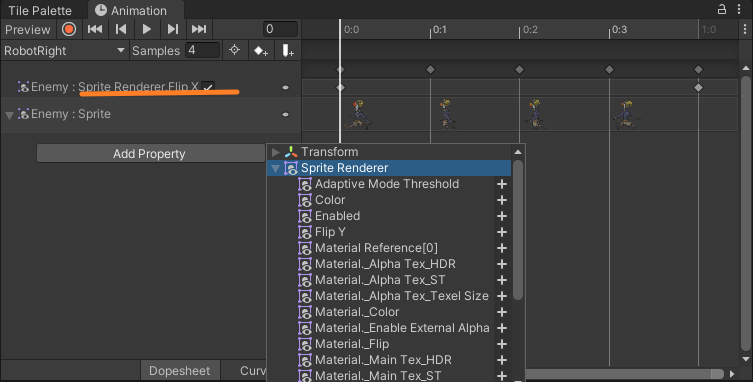The height and width of the screenshot is (382, 753).
Task: Select Enabled in property list
Action: [x=338, y=216]
